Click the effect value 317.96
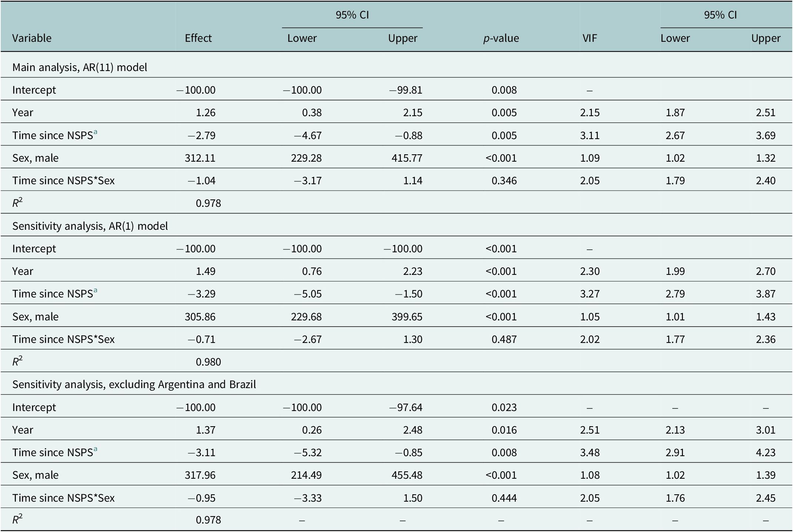This screenshot has width=793, height=532. [200, 475]
